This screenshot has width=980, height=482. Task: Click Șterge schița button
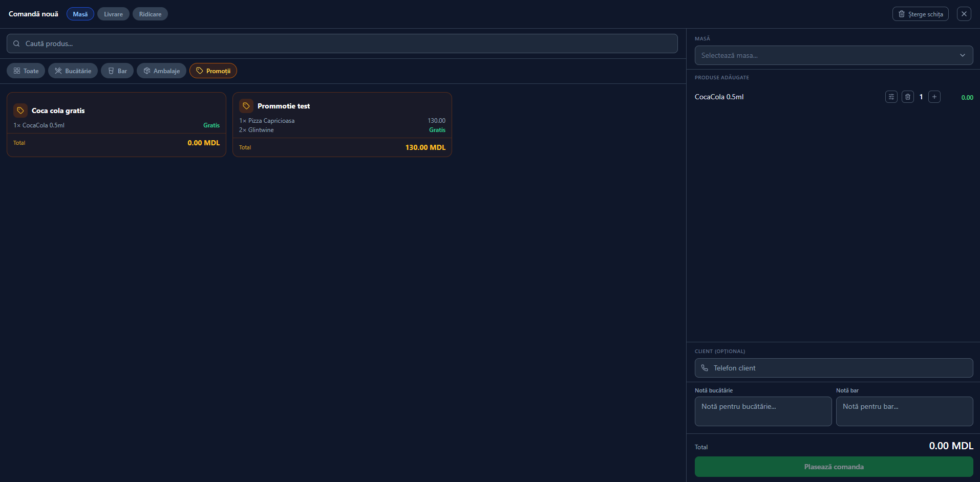coord(921,14)
